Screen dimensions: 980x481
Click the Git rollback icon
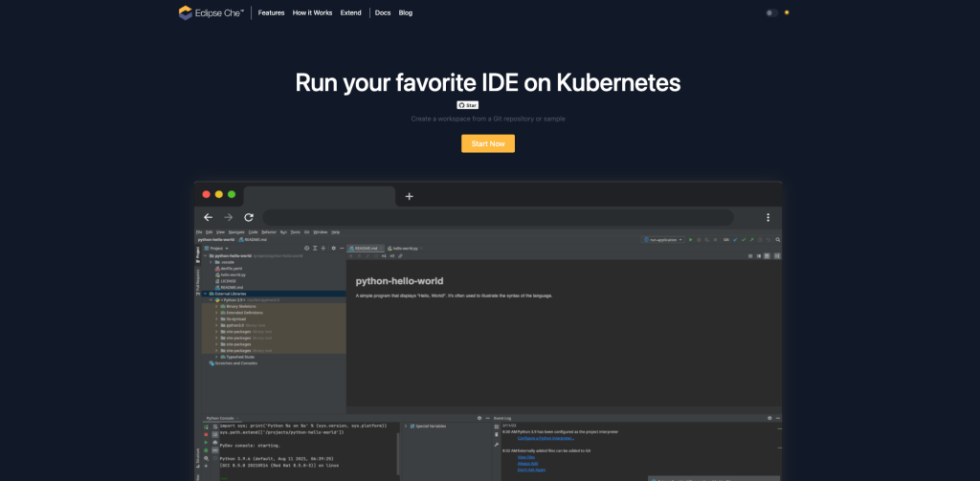768,240
